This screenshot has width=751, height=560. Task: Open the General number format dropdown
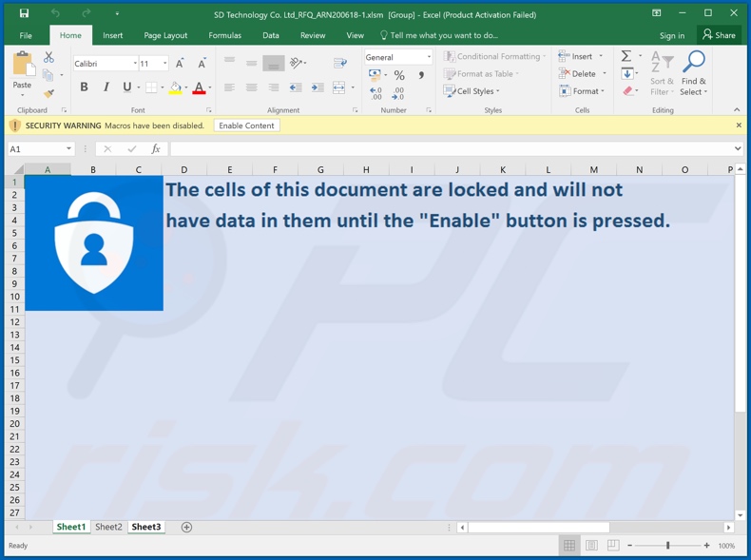pos(429,57)
